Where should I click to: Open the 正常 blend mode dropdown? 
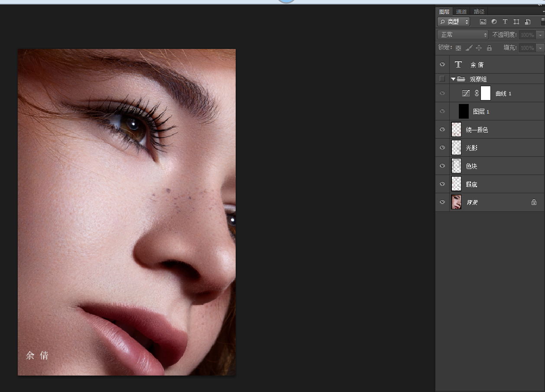[x=463, y=35]
